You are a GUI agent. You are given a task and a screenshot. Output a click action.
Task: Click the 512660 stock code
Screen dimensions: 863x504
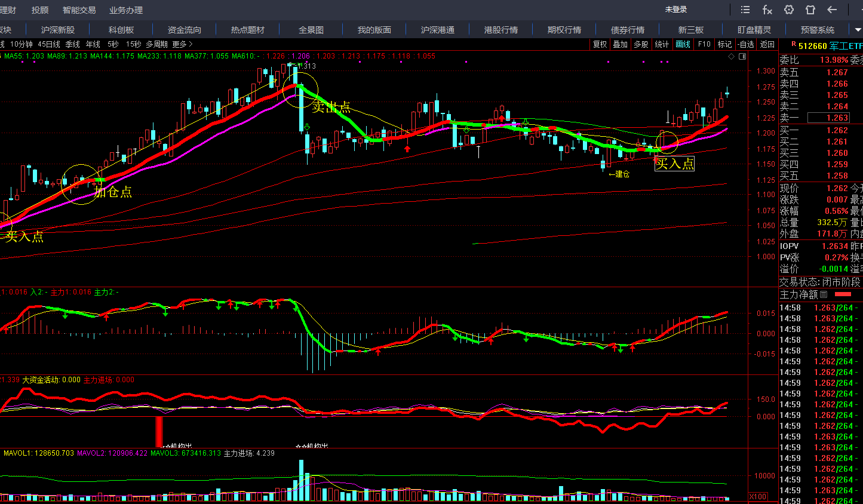pyautogui.click(x=813, y=45)
